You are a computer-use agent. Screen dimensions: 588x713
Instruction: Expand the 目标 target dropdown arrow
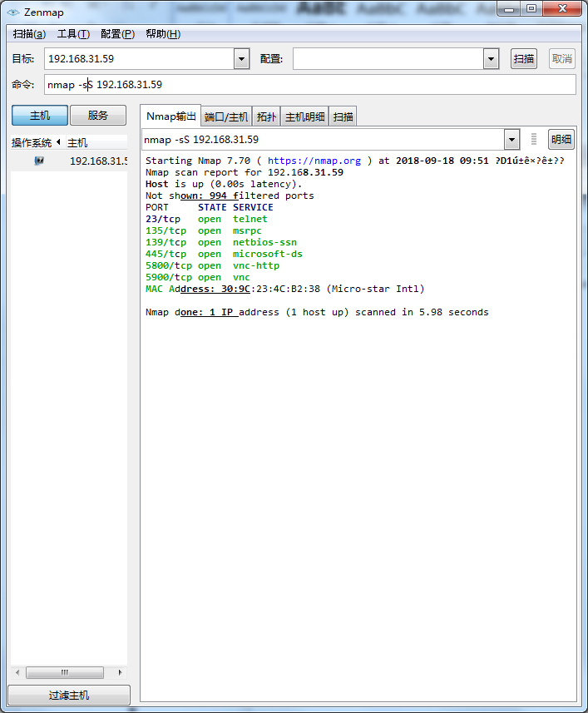(242, 59)
